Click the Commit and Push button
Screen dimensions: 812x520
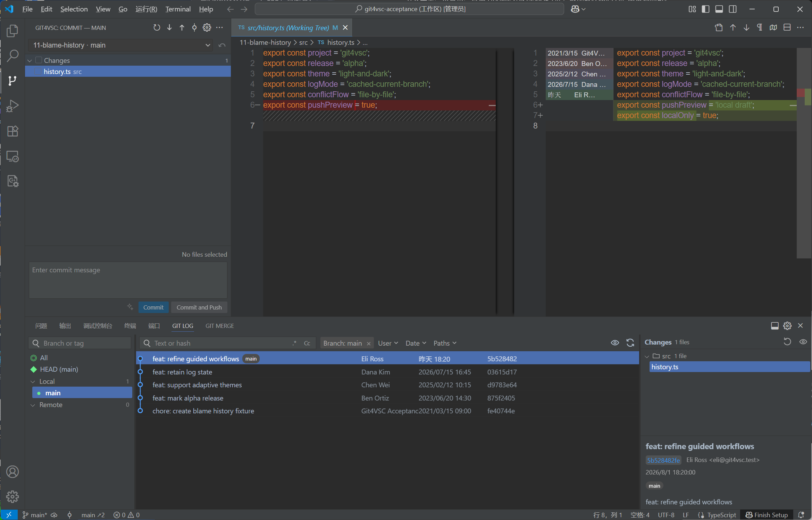point(199,307)
